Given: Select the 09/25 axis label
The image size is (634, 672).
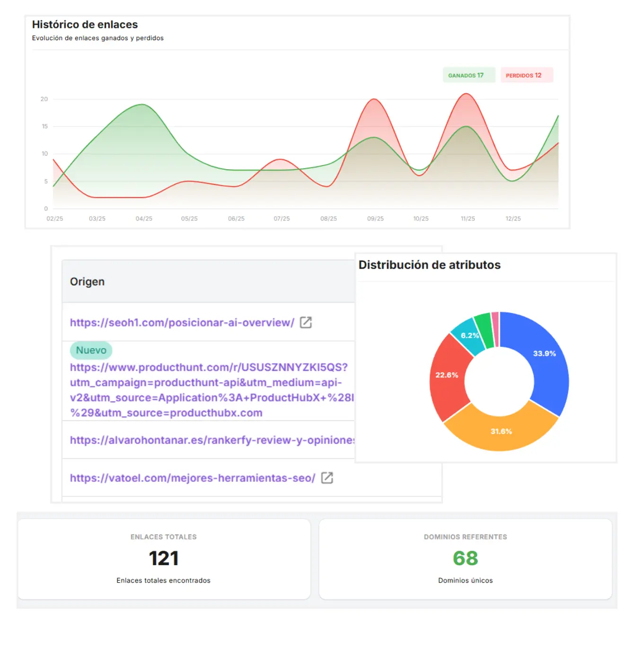Looking at the screenshot, I should pos(375,218).
